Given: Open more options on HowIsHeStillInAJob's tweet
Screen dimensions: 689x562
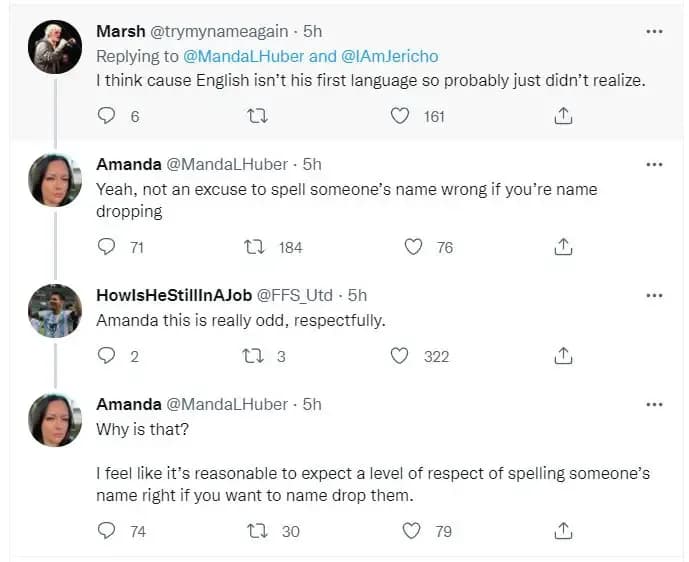Looking at the screenshot, I should tap(654, 295).
